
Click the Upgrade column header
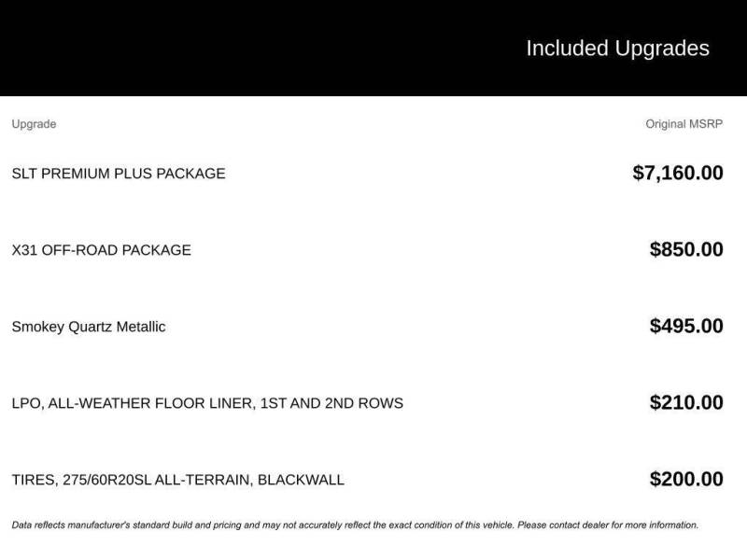tap(34, 124)
